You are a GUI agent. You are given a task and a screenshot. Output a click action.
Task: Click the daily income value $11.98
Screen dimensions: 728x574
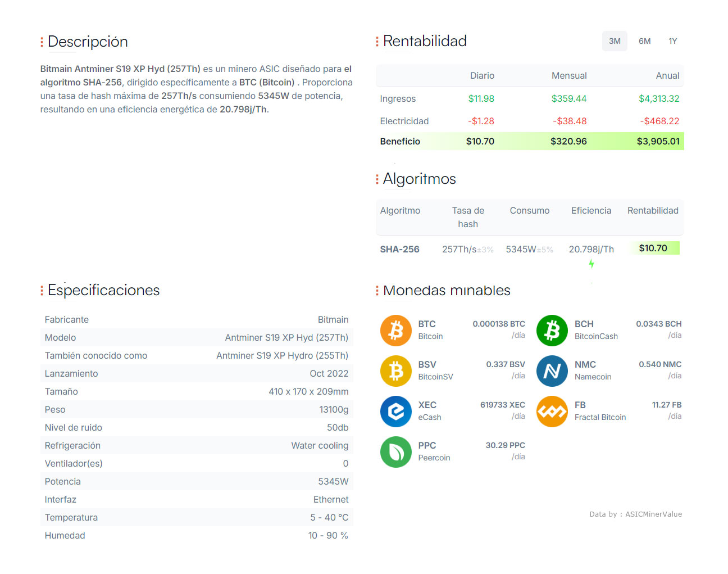coord(481,98)
